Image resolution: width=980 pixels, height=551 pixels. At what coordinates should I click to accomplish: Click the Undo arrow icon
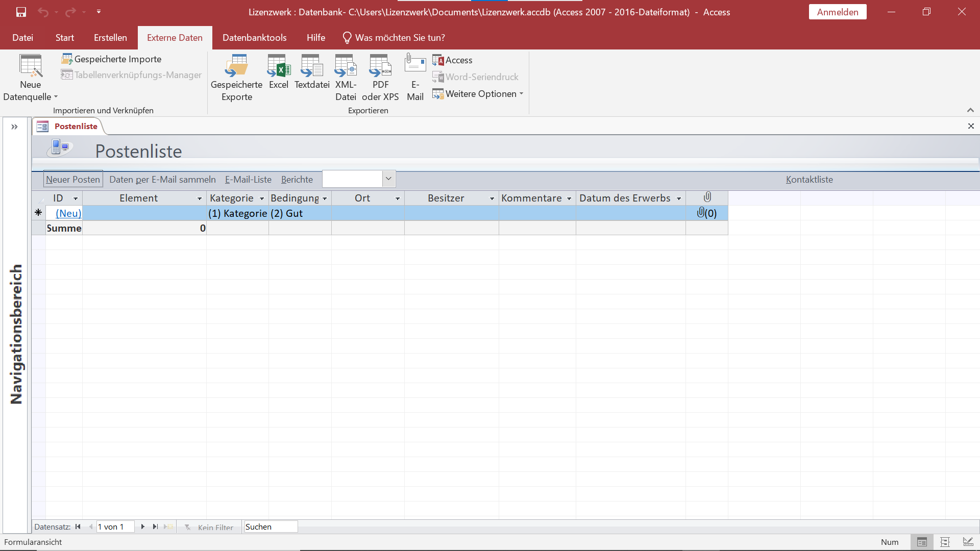coord(43,12)
